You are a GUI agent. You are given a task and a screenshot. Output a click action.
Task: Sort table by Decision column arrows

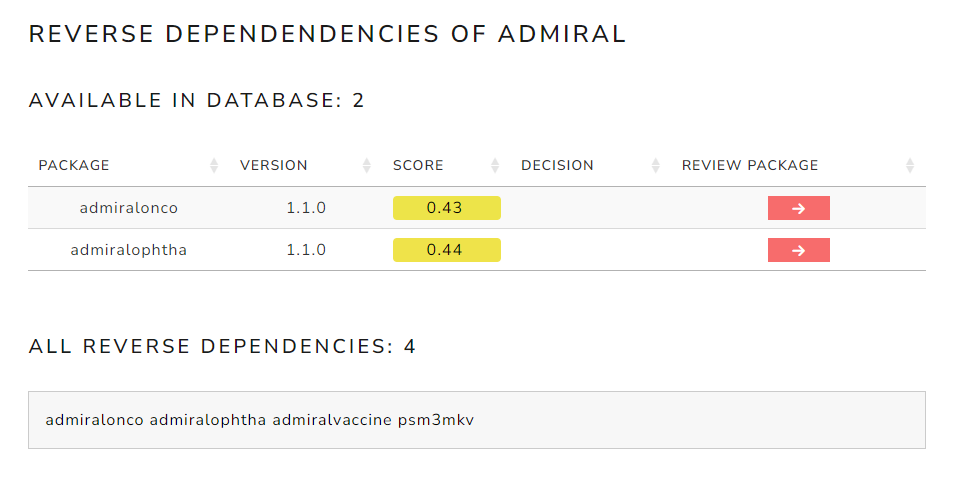coord(655,165)
